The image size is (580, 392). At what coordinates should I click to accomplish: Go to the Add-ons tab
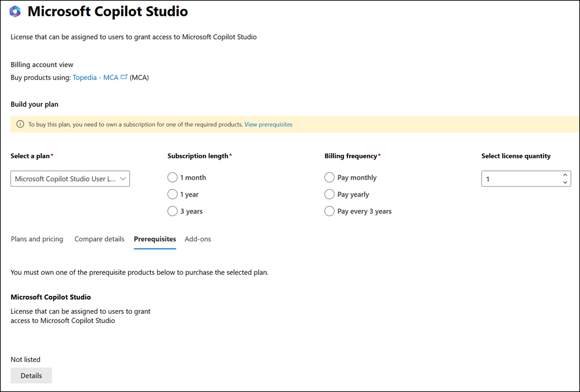point(198,239)
